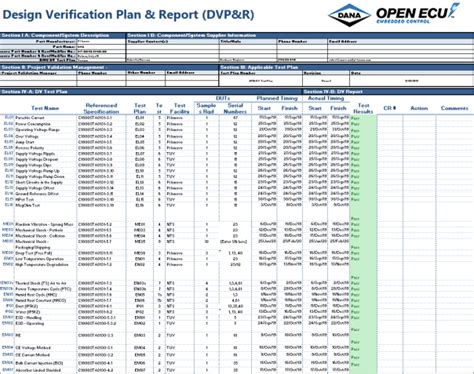The image size is (474, 374).
Task: Select the Reverse Polarity test name
Action: pos(30,148)
